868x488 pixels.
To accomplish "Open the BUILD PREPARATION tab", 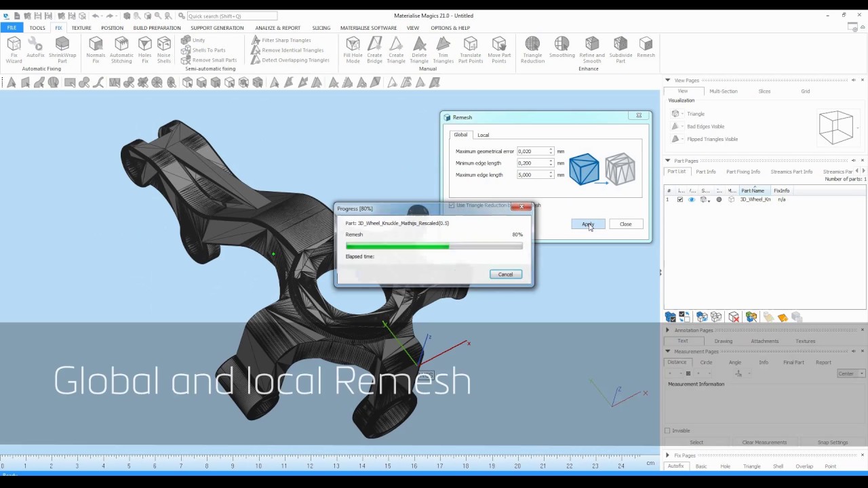I will 157,28.
